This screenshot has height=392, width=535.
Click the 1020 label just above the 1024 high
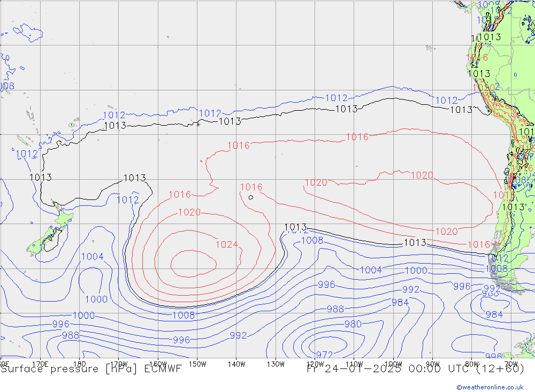(x=189, y=212)
